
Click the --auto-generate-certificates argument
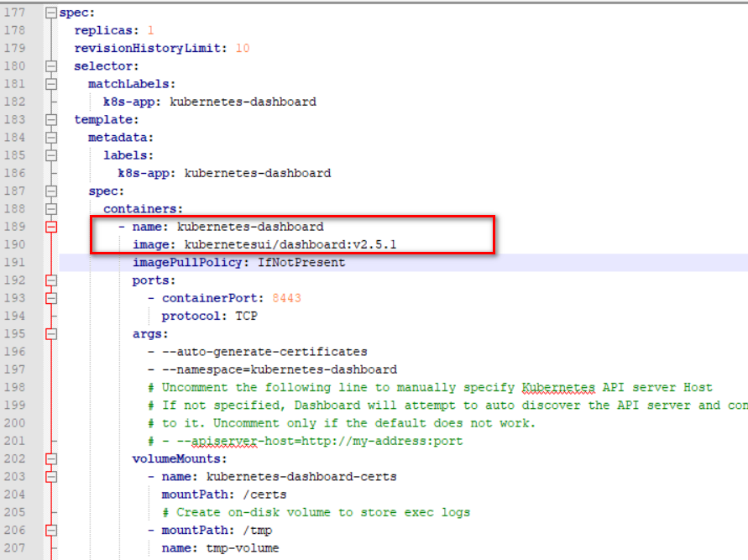(x=264, y=352)
